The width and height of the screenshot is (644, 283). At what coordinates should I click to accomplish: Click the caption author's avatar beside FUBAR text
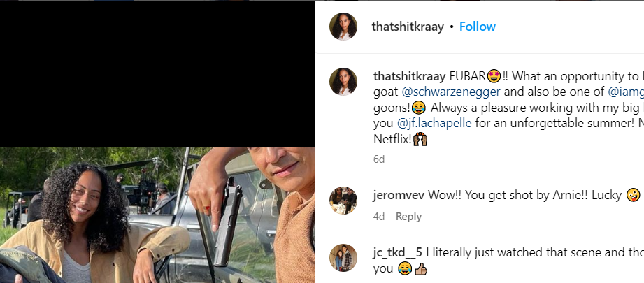point(343,82)
